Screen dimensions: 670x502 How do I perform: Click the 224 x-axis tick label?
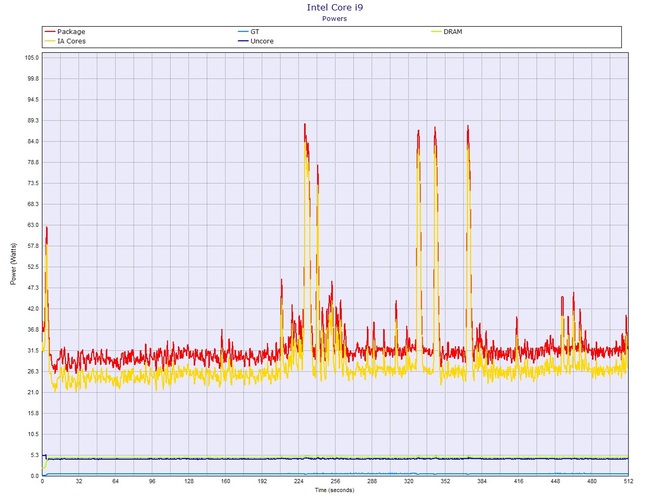299,481
